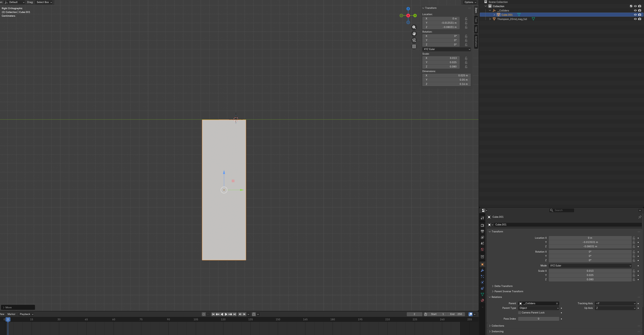Open the Options button in viewport header
Screen dimensions: 644x335
click(x=470, y=2)
